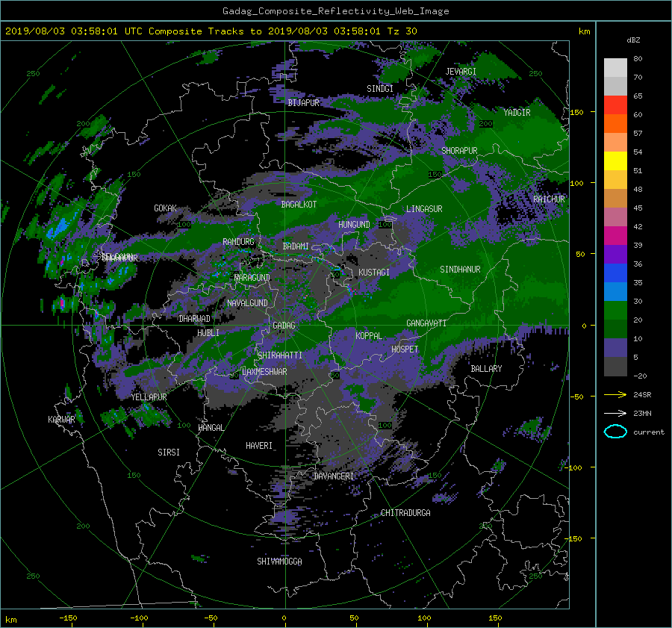The height and width of the screenshot is (628, 672).
Task: Click the BAGALKOT city label
Action: (299, 205)
